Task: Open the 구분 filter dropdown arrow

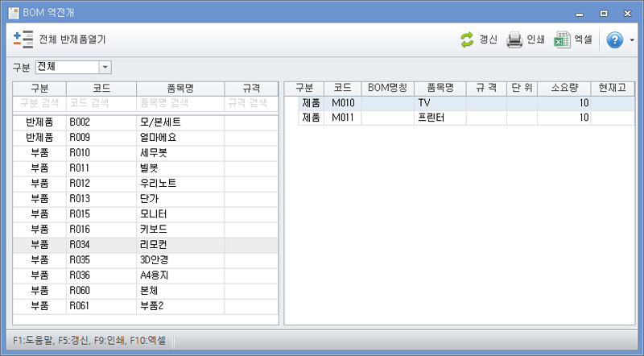Action: (x=105, y=67)
